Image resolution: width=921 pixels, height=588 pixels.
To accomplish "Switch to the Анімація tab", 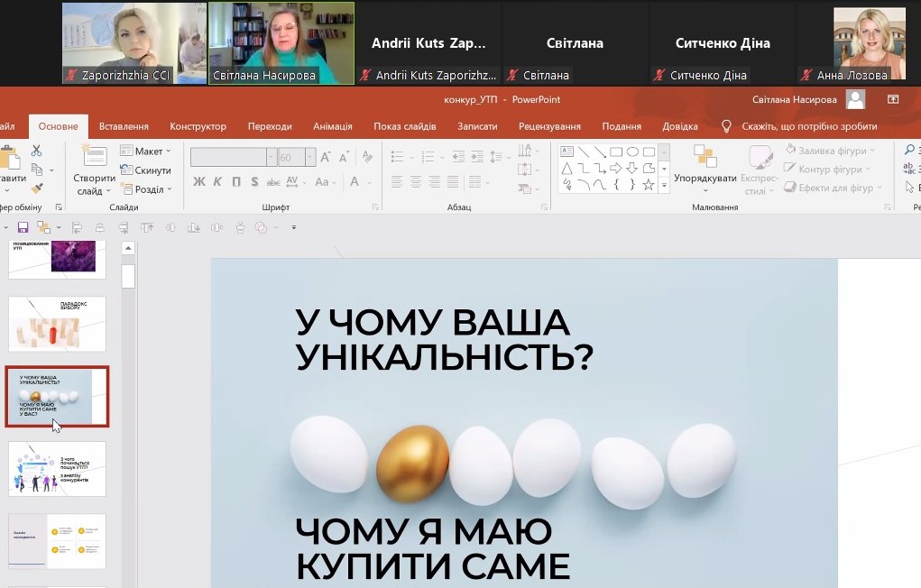I will coord(333,126).
